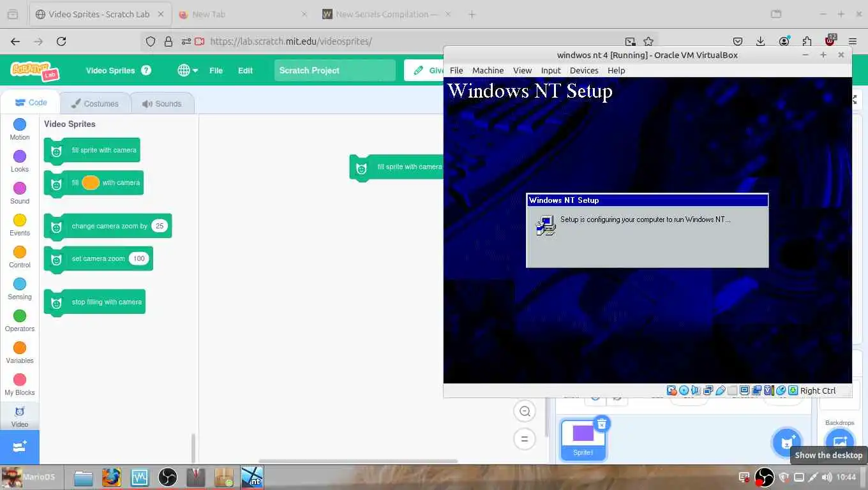Go back in Firefox history
The image size is (868, 490).
pyautogui.click(x=15, y=41)
